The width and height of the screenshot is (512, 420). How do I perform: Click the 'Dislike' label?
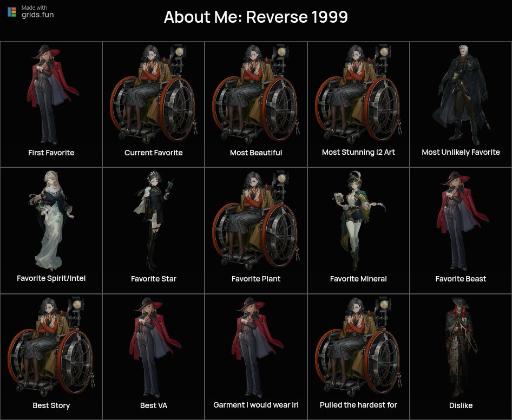(x=461, y=405)
